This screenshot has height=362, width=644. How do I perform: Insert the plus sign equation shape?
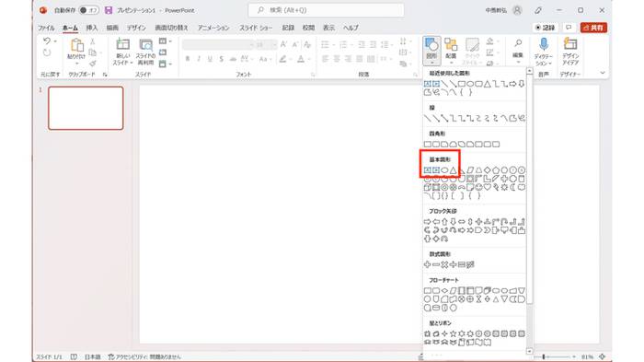tap(428, 264)
